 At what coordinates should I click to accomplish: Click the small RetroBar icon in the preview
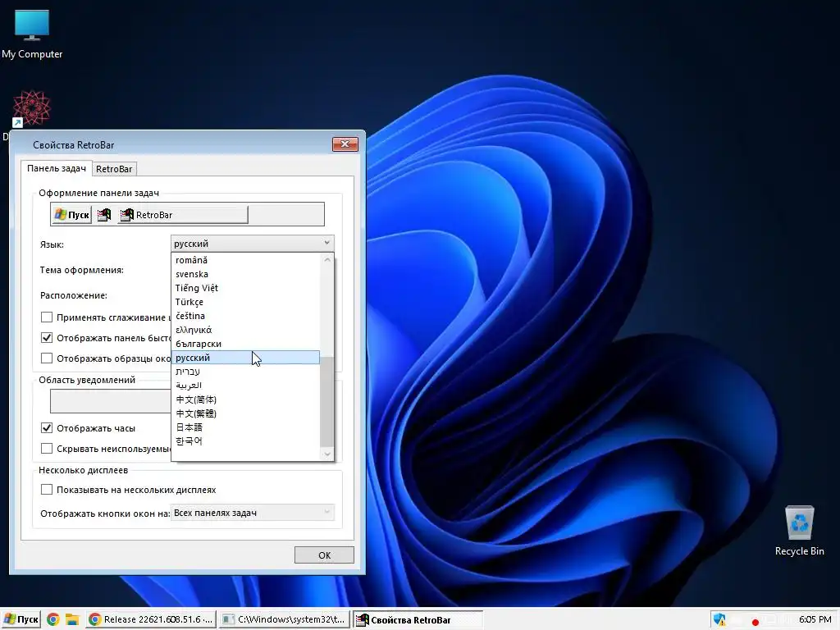[x=104, y=215]
